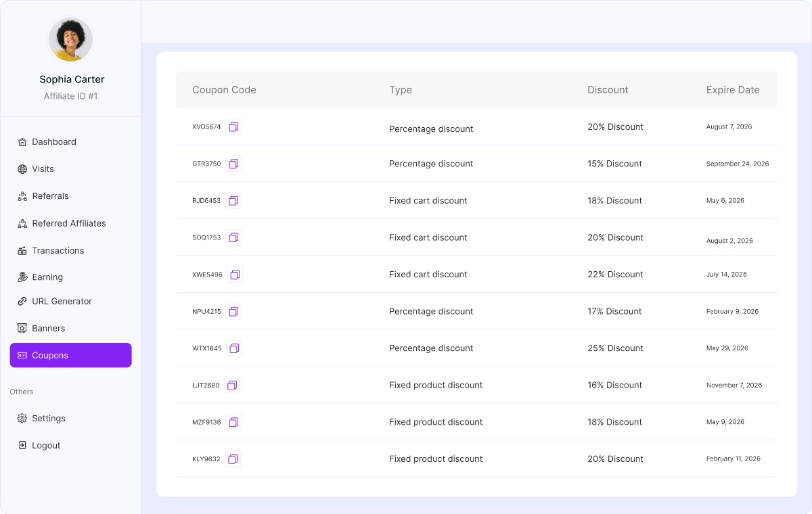
Task: Open the URL Generator
Action: [62, 302]
